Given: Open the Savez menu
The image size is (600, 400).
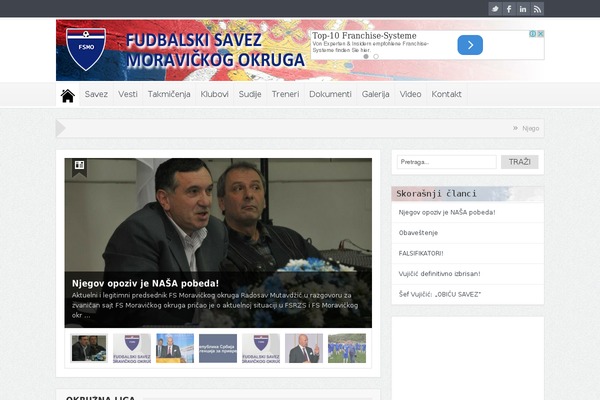Looking at the screenshot, I should point(96,94).
